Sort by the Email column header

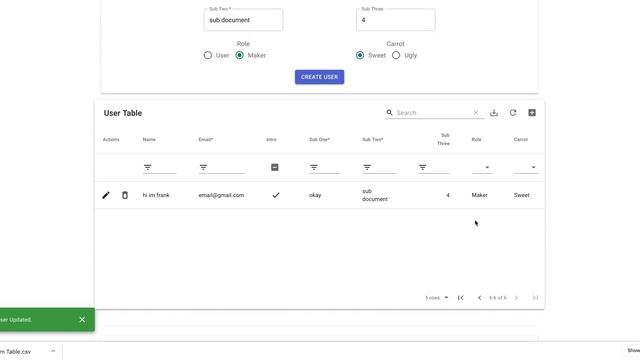click(x=205, y=140)
